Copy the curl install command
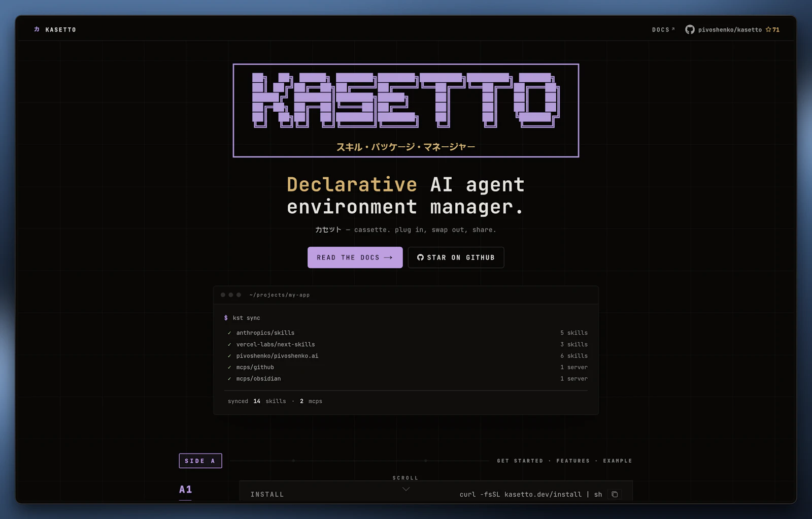 pyautogui.click(x=615, y=494)
